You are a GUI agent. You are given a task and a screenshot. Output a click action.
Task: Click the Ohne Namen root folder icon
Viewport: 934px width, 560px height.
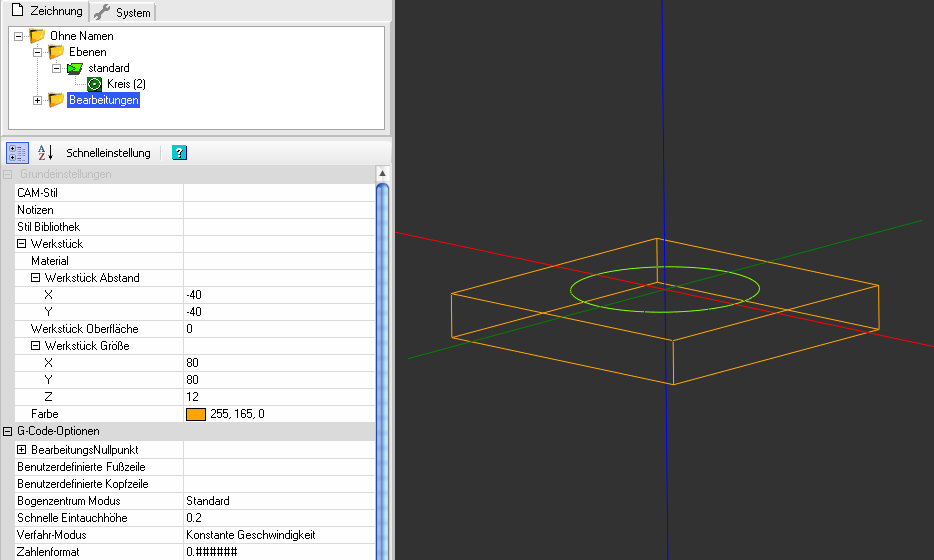tap(37, 36)
